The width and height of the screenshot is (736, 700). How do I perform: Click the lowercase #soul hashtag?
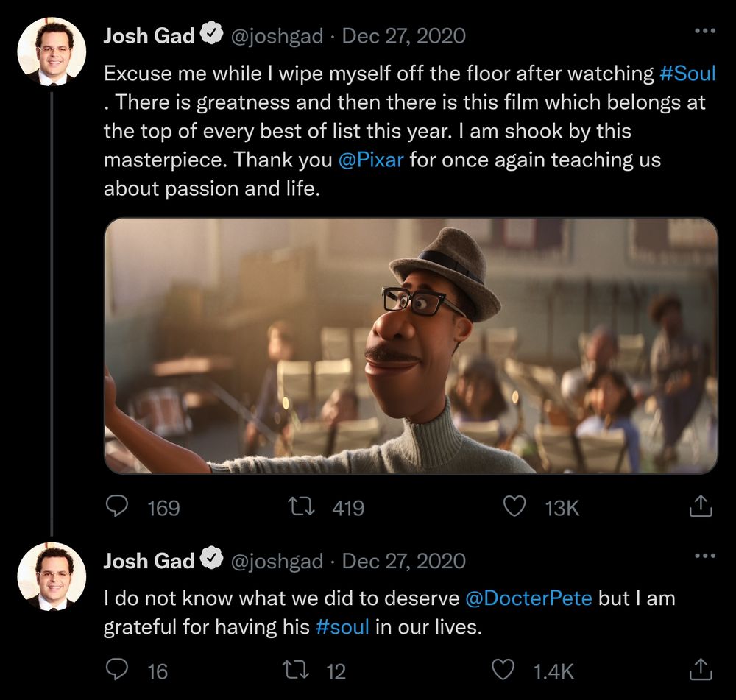point(342,628)
